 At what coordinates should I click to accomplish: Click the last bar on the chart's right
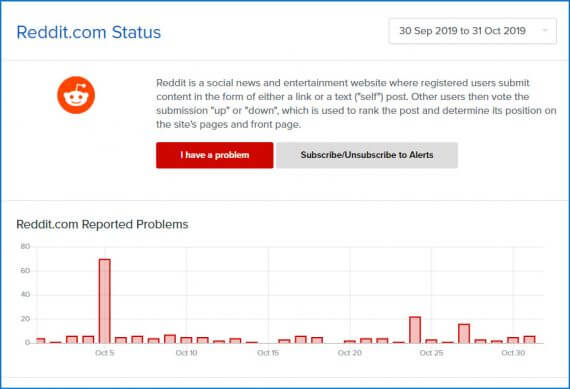click(529, 340)
